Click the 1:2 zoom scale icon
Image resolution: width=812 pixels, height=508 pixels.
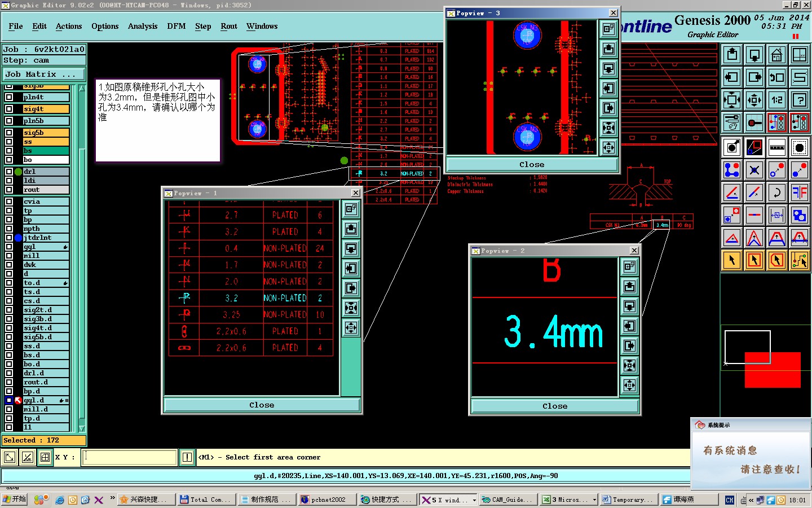777,100
